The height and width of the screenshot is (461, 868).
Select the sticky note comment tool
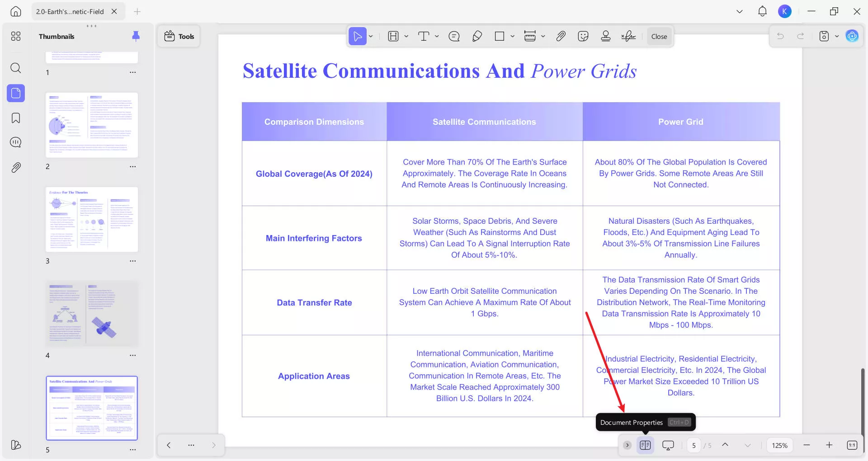(454, 37)
